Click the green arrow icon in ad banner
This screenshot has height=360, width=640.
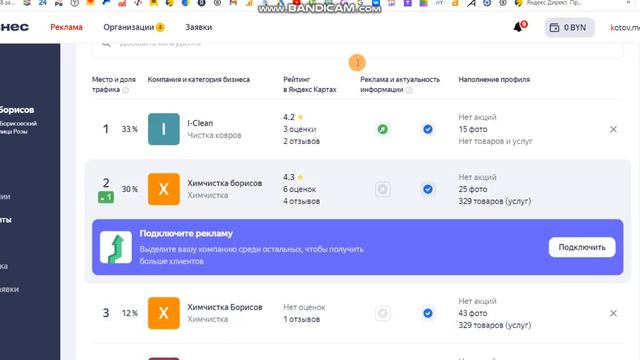pyautogui.click(x=116, y=247)
